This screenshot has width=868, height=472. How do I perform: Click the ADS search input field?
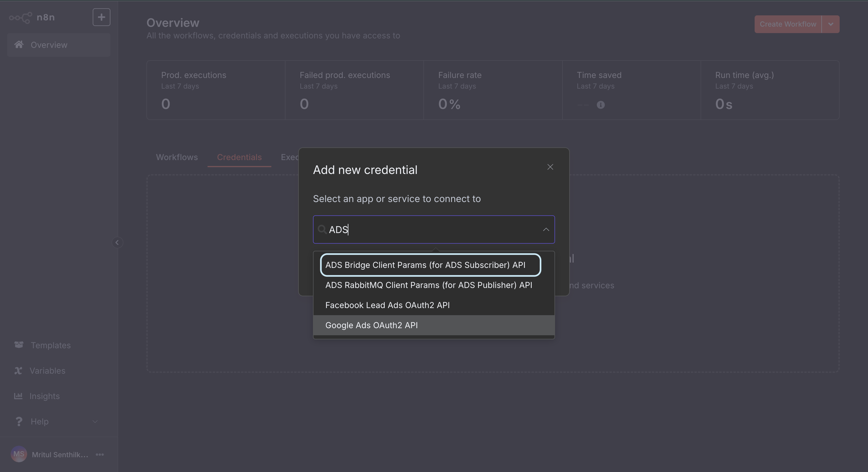coord(404,230)
